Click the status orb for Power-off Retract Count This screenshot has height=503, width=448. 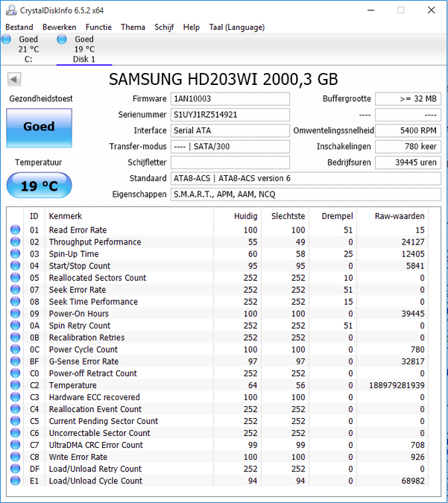click(15, 373)
